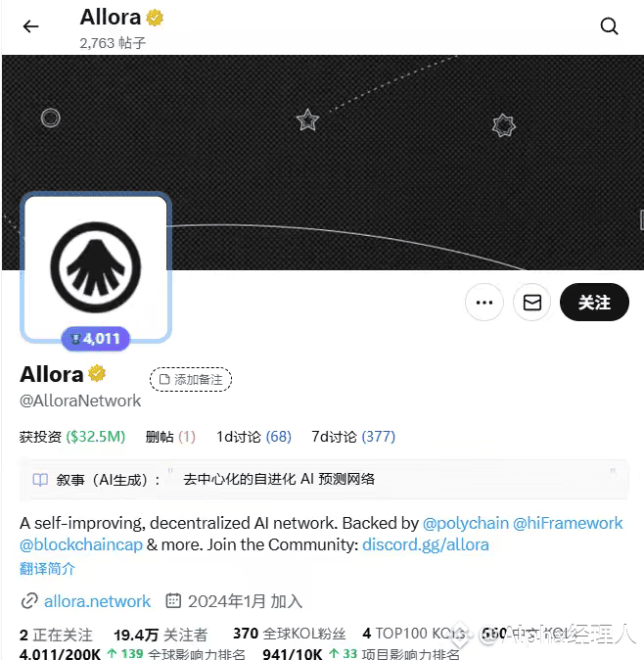Viewport: 644px width, 660px height.
Task: Open the @hiFramework mention link
Action: point(568,523)
